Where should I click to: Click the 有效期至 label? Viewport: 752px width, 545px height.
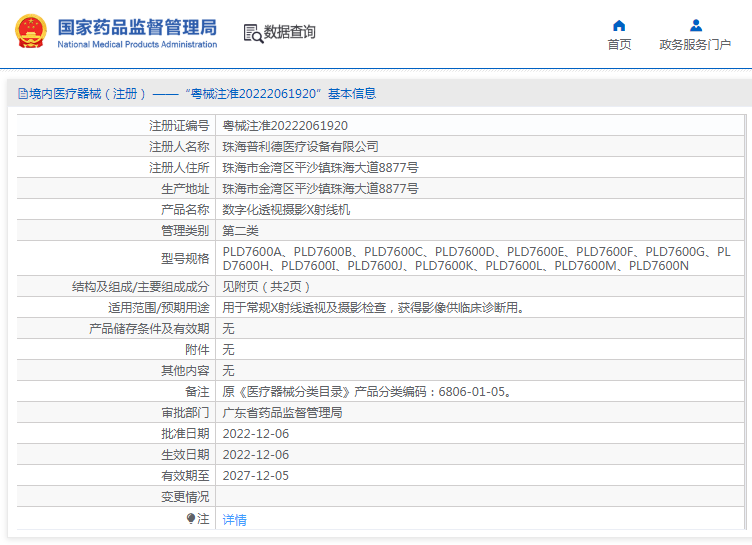pos(185,476)
